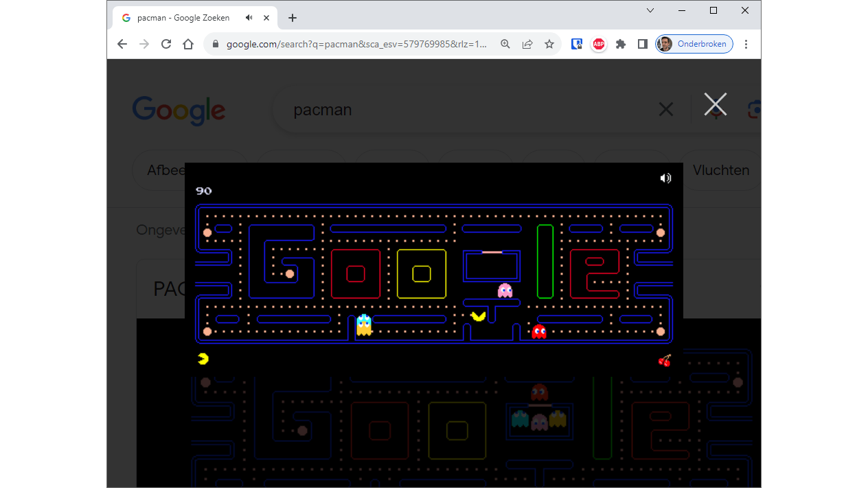The height and width of the screenshot is (488, 868).
Task: Go back to the previous page in Chrome
Action: click(122, 44)
